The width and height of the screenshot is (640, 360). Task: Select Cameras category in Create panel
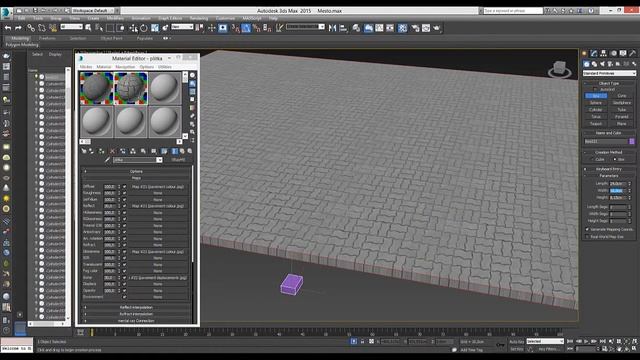coord(610,64)
